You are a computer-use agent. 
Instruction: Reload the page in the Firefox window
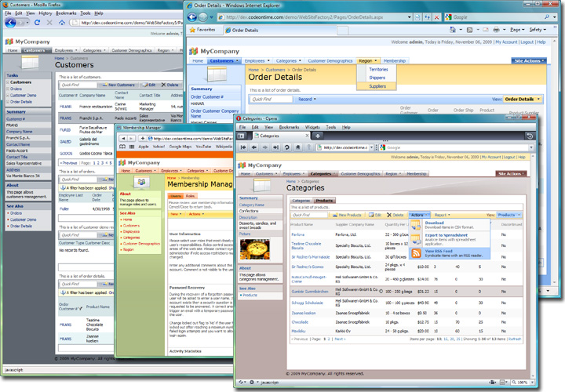click(x=37, y=23)
